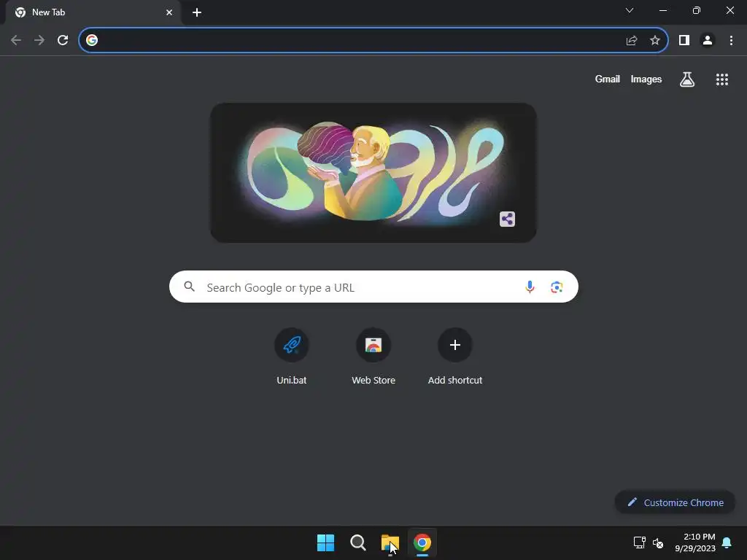Open a new tab with plus button
747x560 pixels.
[197, 12]
